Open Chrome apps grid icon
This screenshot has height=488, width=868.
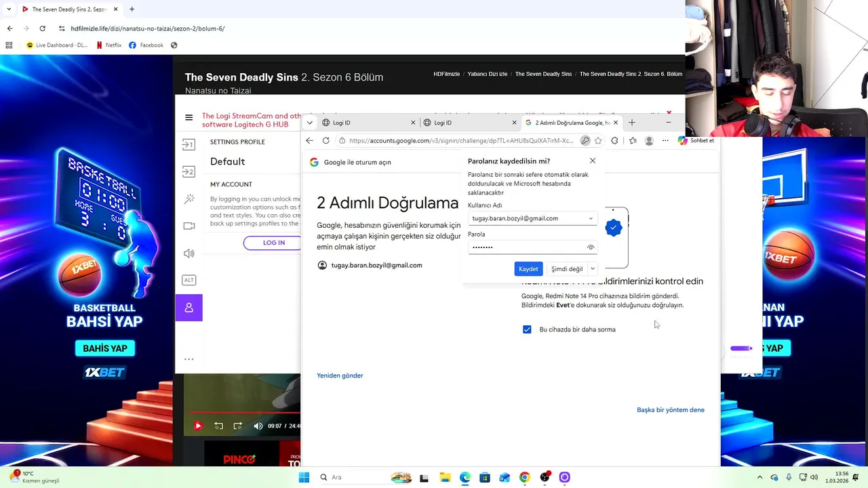pyautogui.click(x=9, y=45)
